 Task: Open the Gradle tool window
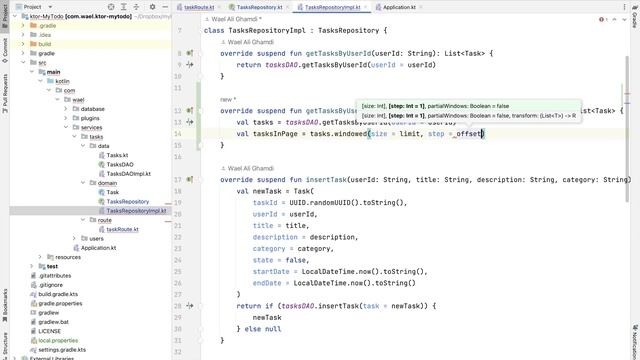(635, 16)
